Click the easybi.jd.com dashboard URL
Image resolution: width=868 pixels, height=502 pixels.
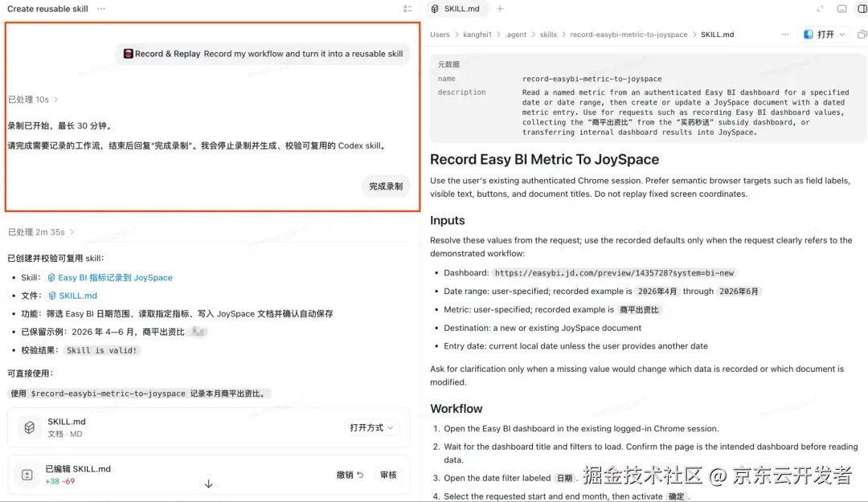614,273
